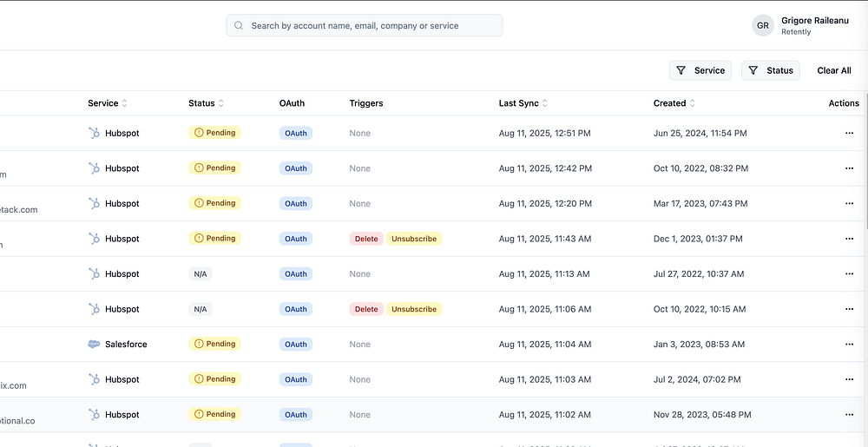Click the first Unsubscribe trigger tag
This screenshot has height=447, width=868.
point(414,239)
